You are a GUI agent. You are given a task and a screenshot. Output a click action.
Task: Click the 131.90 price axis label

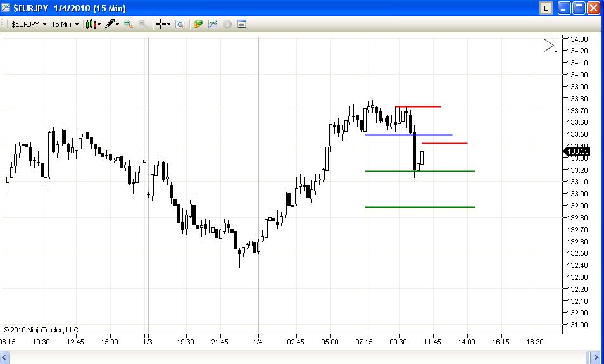click(577, 325)
